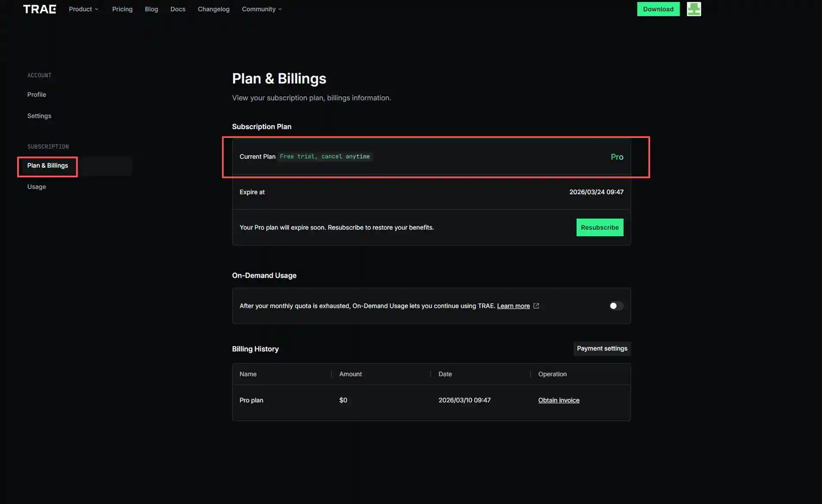Image resolution: width=822 pixels, height=504 pixels.
Task: Follow the Learn more link
Action: click(x=513, y=306)
